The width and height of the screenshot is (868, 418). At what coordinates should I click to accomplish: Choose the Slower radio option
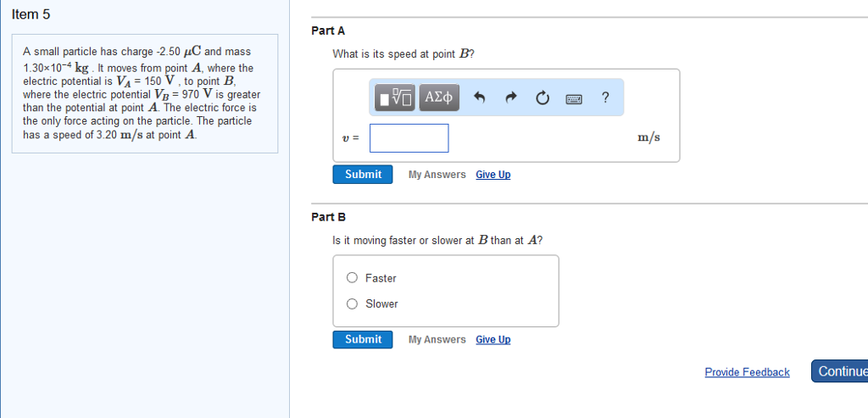point(353,304)
